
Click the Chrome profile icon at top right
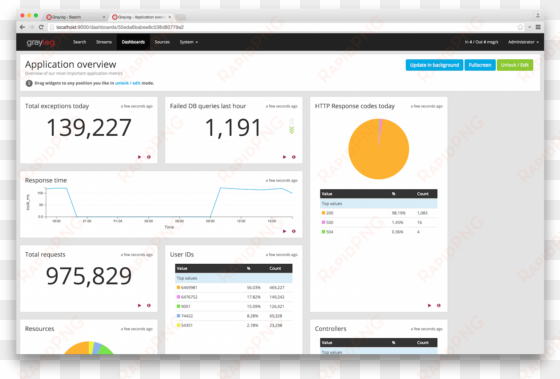pos(538,15)
